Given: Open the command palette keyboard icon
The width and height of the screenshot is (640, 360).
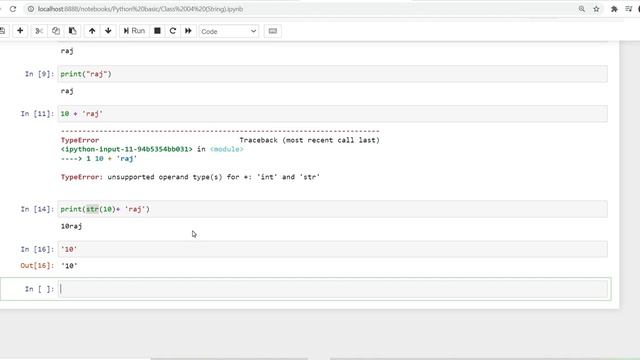Looking at the screenshot, I should pyautogui.click(x=273, y=31).
